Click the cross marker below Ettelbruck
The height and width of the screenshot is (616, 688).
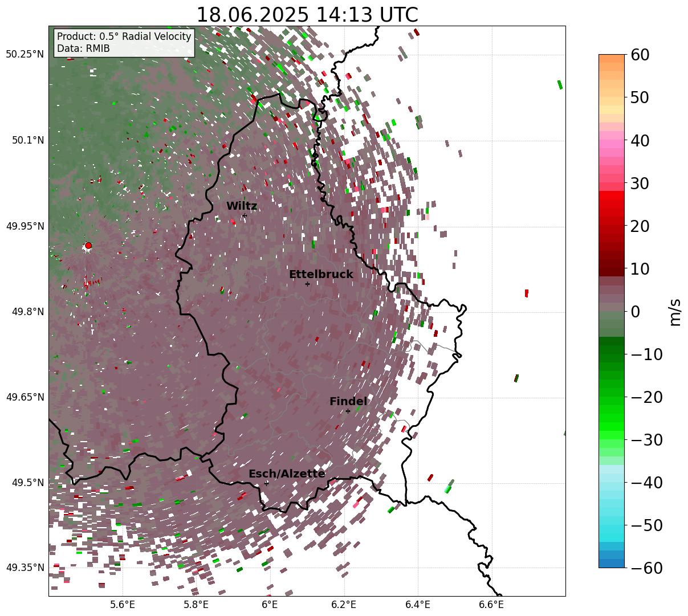click(x=307, y=284)
